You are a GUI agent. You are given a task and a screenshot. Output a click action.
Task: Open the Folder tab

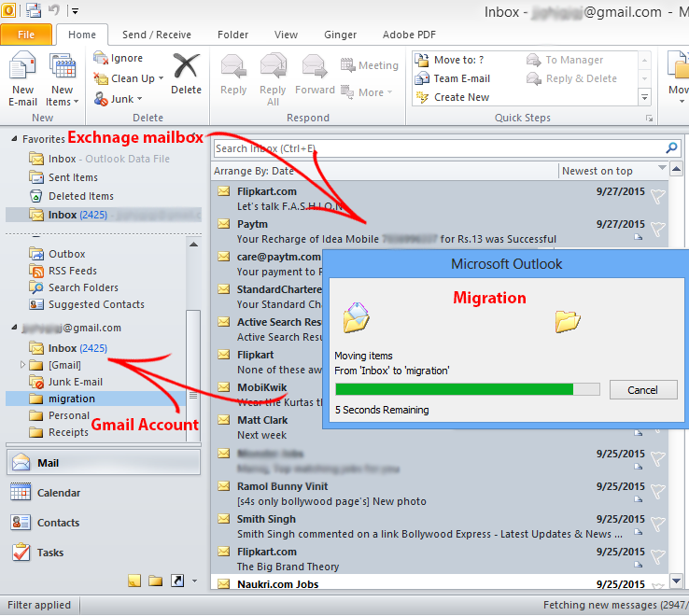point(232,35)
